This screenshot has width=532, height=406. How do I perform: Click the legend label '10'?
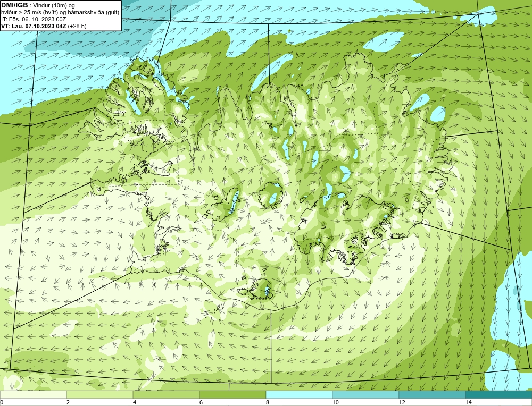click(336, 402)
